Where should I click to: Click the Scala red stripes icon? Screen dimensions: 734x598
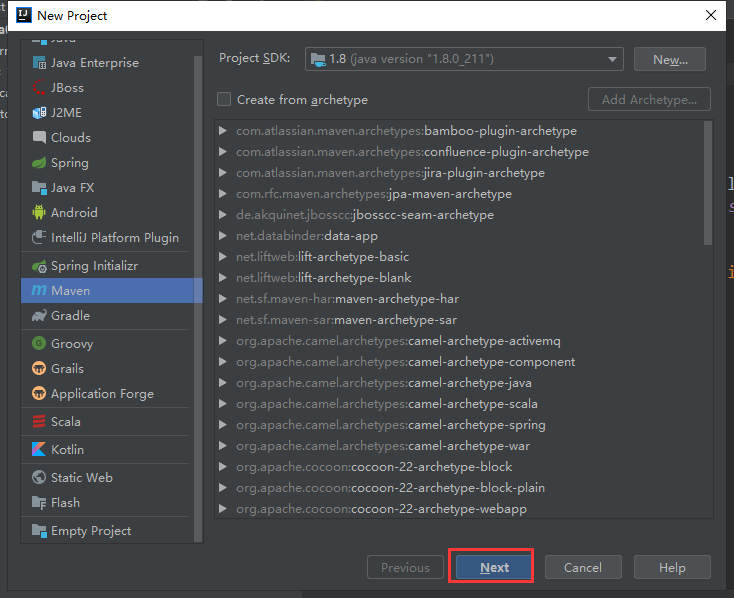click(39, 421)
